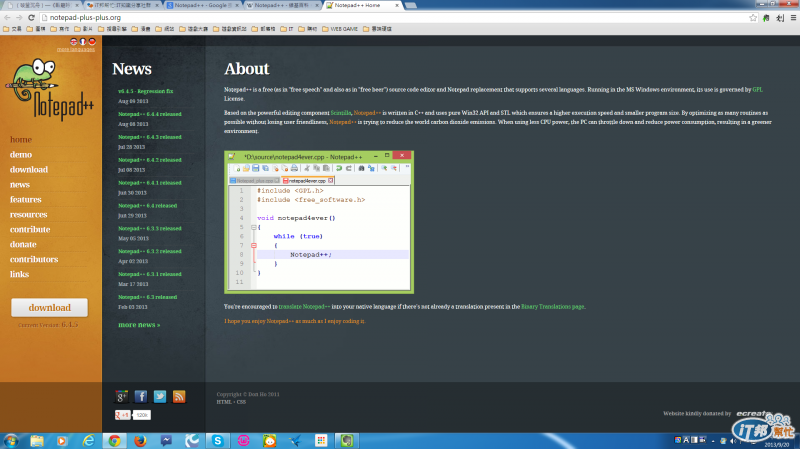
Task: Open the Chrome hamburger menu
Action: click(793, 17)
